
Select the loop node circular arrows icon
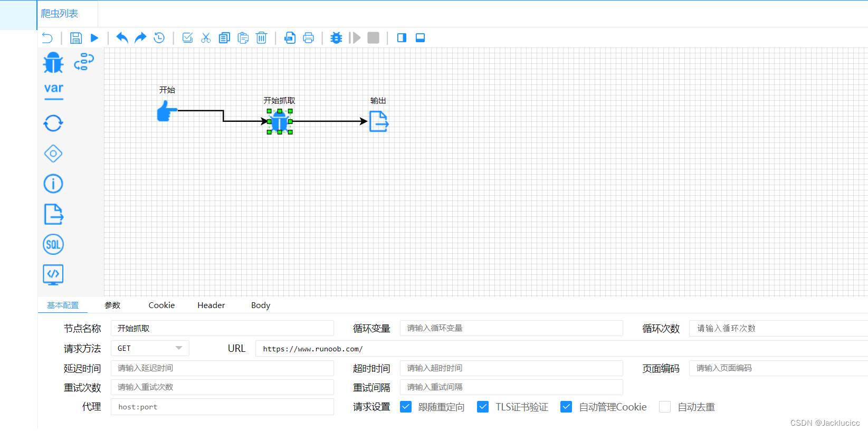(53, 123)
